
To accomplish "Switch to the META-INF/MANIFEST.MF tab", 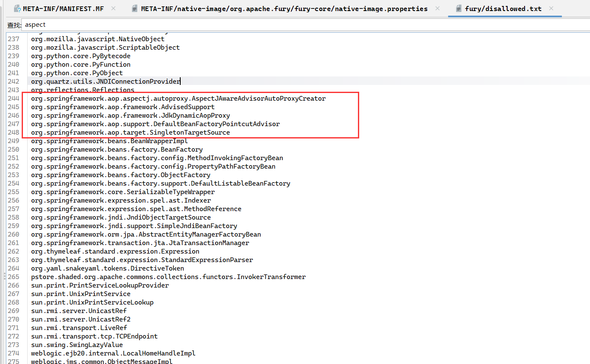I will pos(63,8).
